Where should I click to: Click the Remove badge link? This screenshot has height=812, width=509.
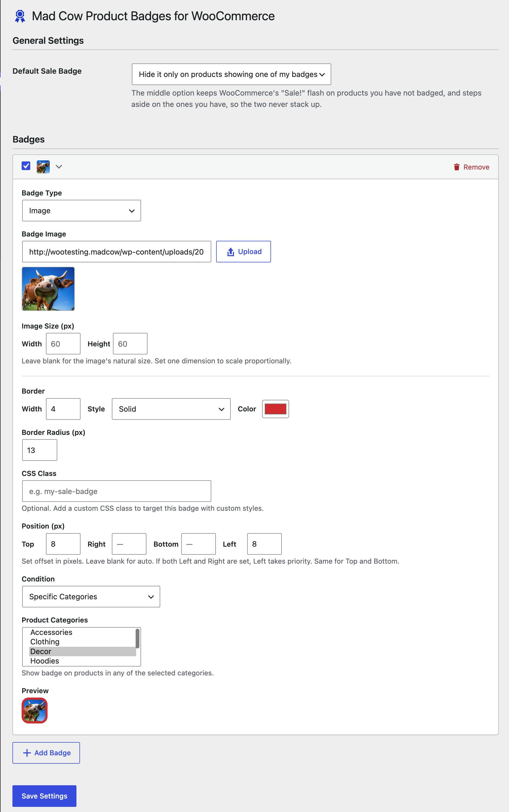click(x=471, y=167)
